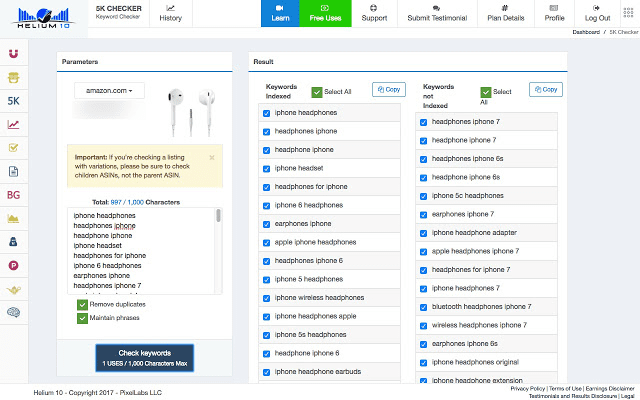Open the checkmark sidebar tool
This screenshot has height=400, width=640.
click(x=13, y=148)
